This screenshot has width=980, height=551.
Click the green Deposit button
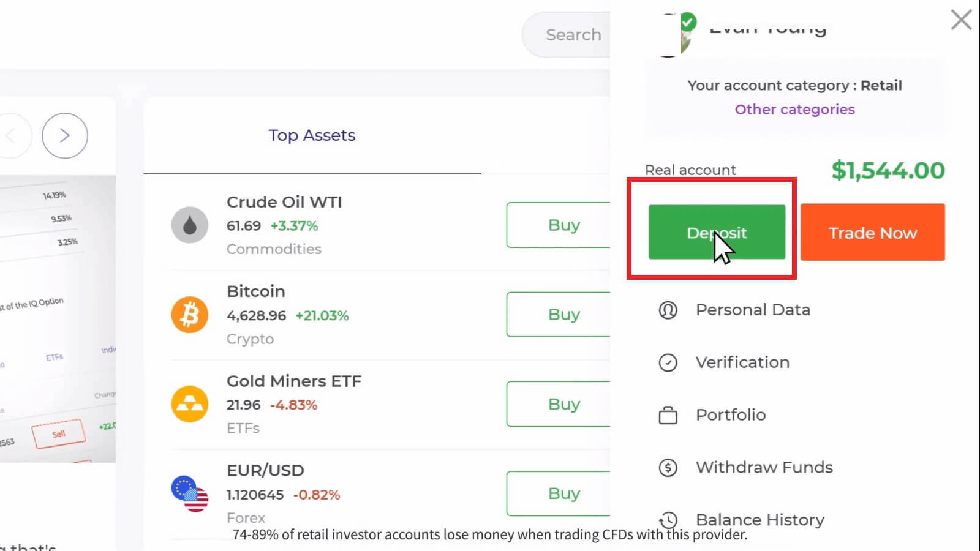pos(717,233)
